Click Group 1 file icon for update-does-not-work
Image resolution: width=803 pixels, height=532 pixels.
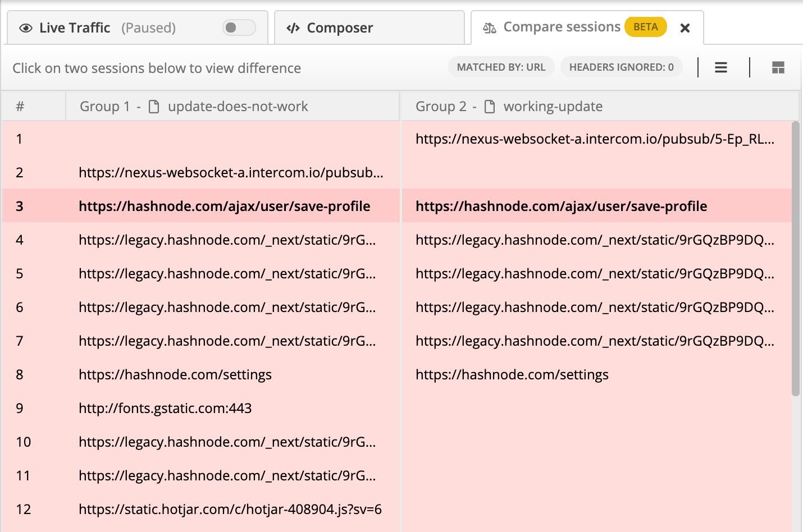point(154,107)
